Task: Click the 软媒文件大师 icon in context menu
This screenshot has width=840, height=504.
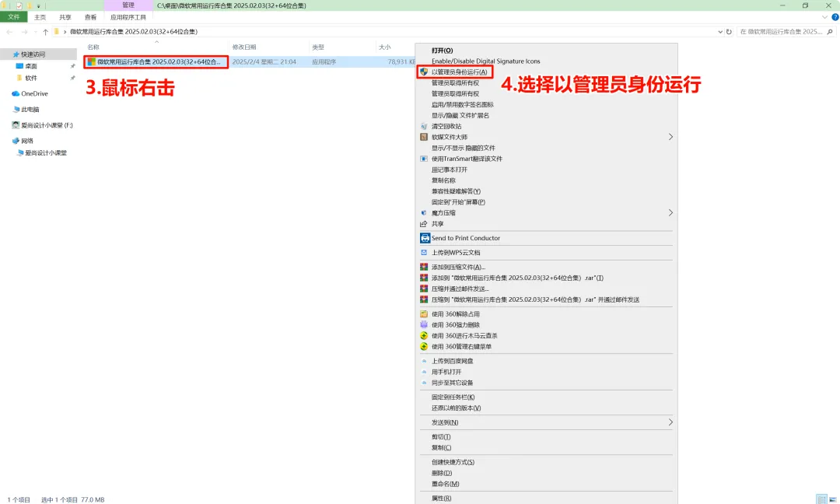Action: click(x=424, y=137)
